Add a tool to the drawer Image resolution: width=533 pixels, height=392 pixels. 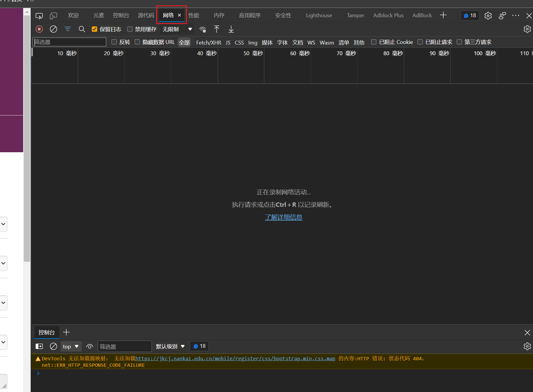[67, 332]
